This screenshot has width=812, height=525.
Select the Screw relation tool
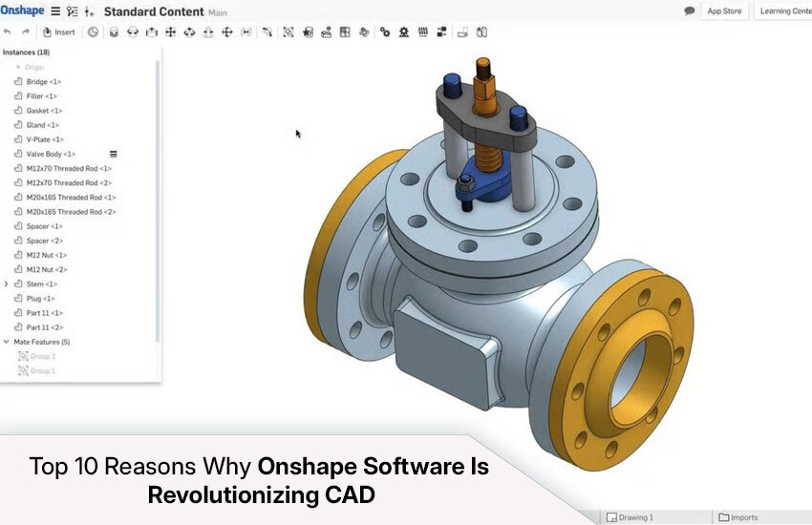[x=423, y=32]
